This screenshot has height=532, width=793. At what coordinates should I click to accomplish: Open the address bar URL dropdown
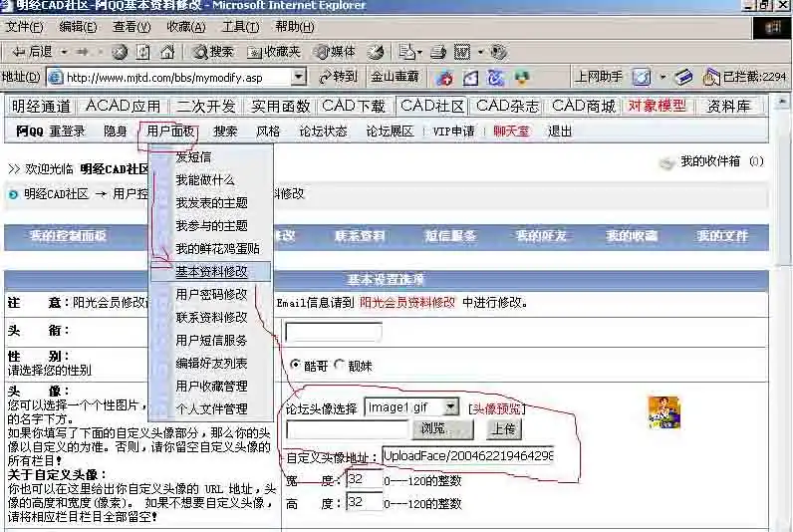click(299, 77)
